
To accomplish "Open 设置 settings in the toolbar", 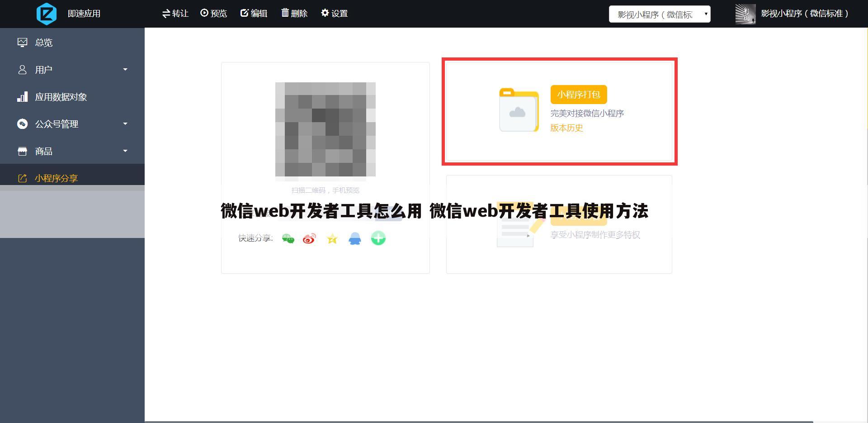I will point(334,14).
